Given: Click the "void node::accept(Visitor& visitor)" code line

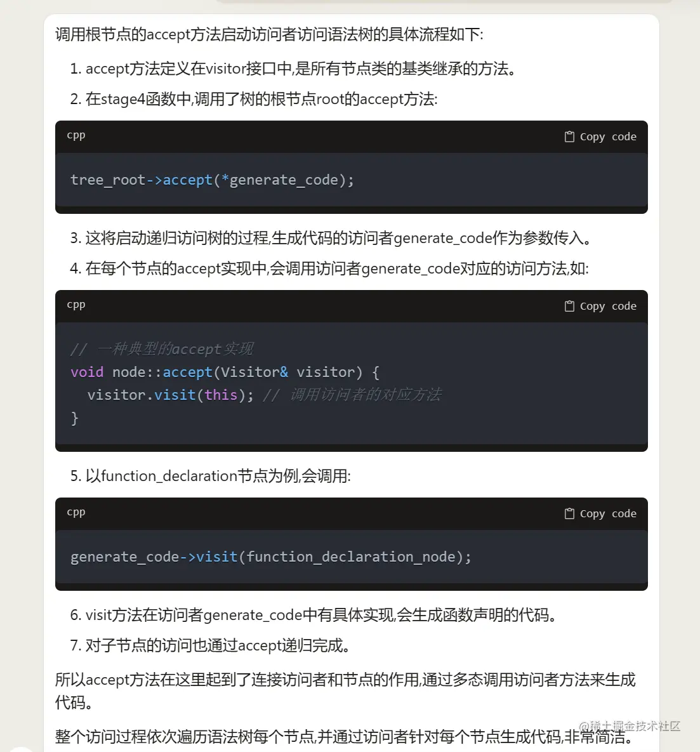Looking at the screenshot, I should pos(225,372).
